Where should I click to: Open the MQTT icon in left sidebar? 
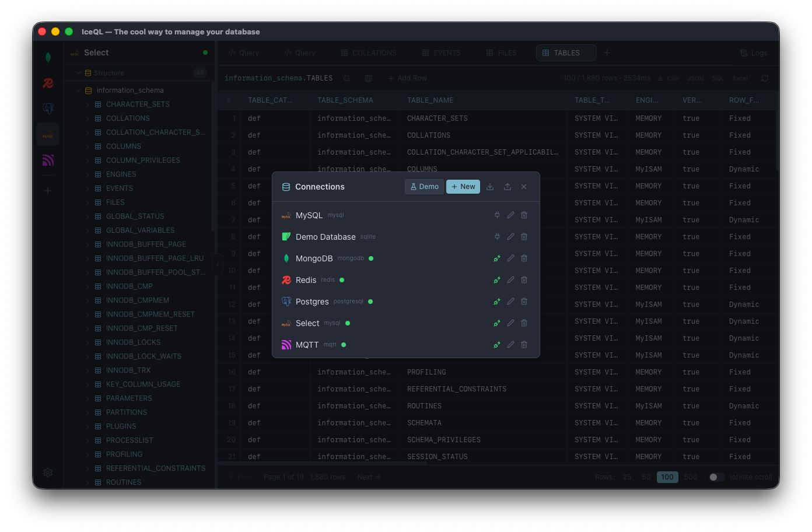[x=48, y=160]
